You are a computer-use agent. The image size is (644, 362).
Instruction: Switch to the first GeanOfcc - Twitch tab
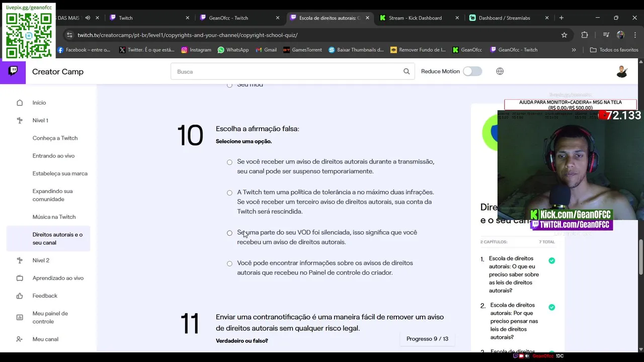[x=240, y=18]
